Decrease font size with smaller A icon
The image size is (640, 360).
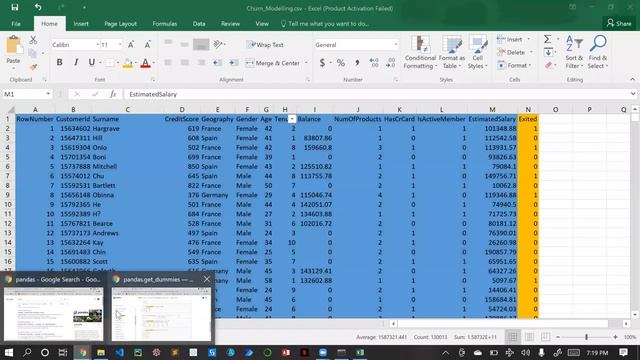pos(147,44)
